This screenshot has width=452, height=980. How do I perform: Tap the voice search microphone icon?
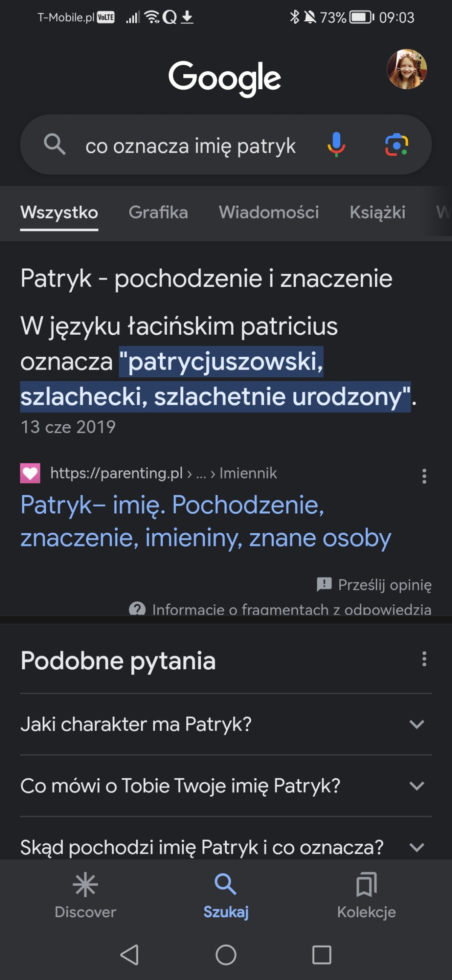pos(336,145)
